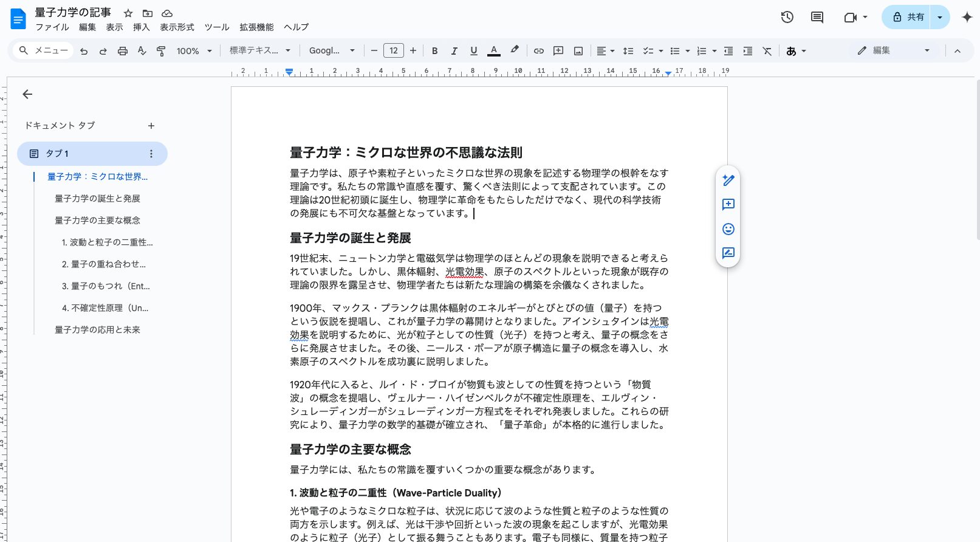Click the move to folder icon
Viewport: 980px width, 542px height.
148,13
